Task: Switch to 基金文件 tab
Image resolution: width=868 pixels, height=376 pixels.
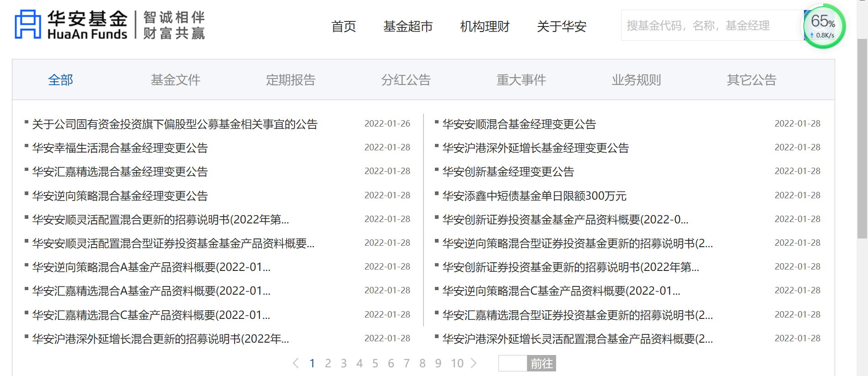Action: click(176, 80)
